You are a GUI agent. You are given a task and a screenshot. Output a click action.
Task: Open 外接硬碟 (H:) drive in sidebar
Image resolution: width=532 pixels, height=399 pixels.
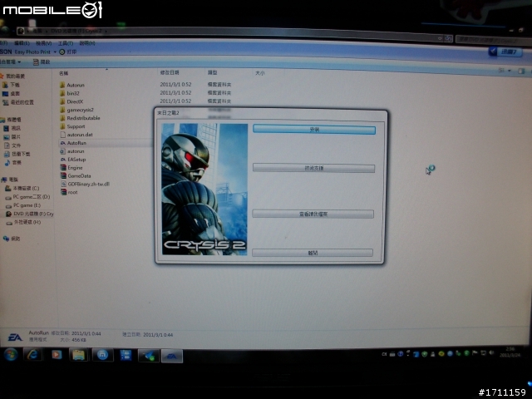pyautogui.click(x=24, y=223)
